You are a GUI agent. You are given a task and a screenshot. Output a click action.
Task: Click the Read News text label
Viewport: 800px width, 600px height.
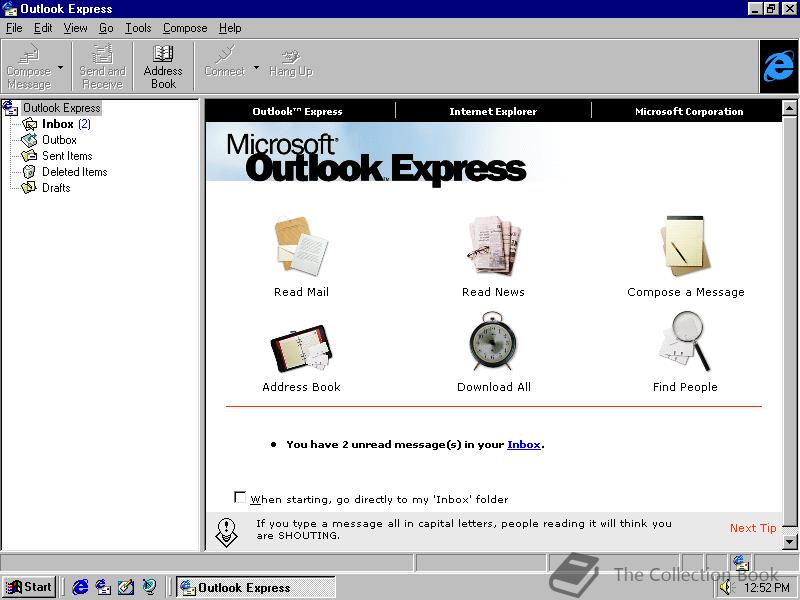tap(493, 292)
